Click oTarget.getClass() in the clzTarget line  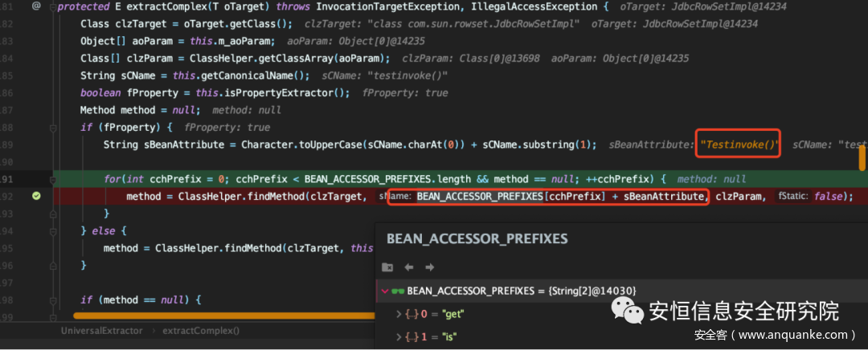235,24
